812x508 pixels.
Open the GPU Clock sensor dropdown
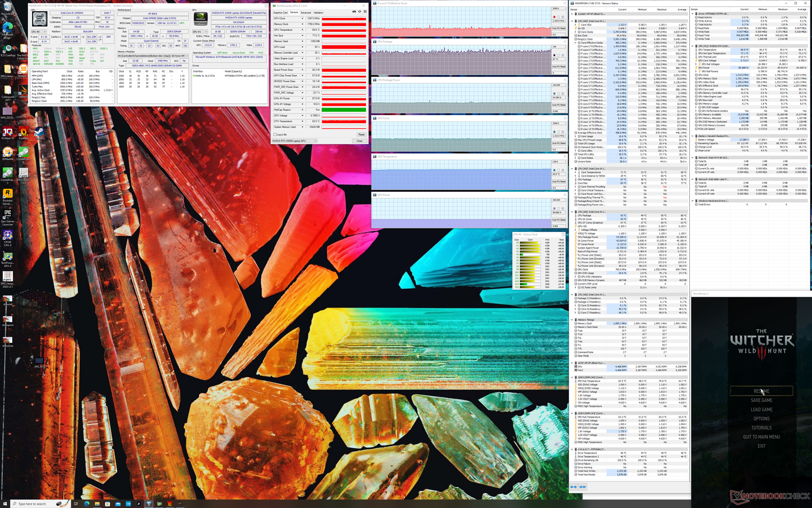302,19
